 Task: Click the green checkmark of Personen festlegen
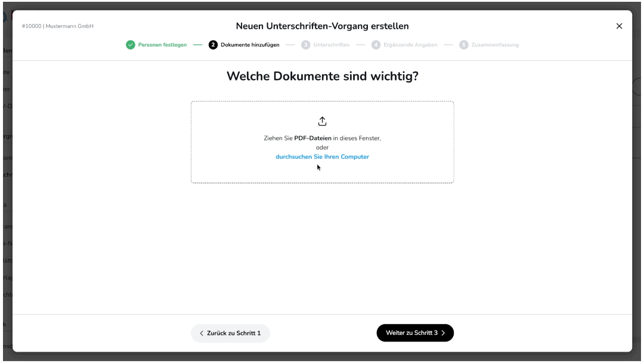(x=131, y=45)
